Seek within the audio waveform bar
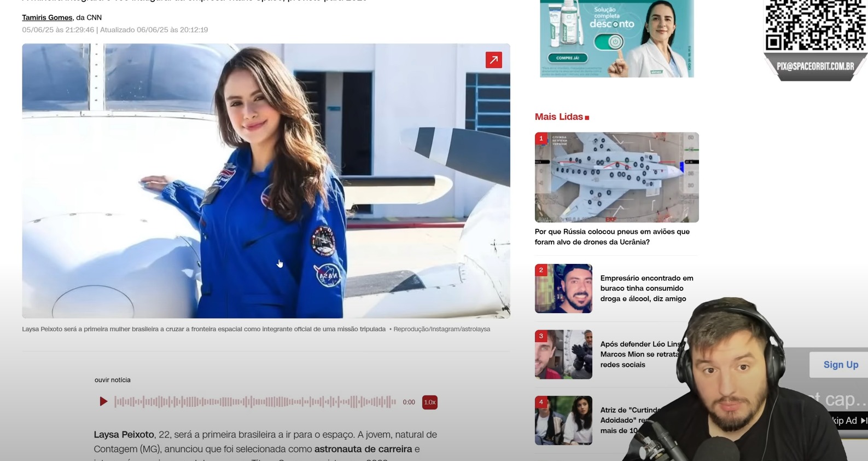 coord(255,402)
